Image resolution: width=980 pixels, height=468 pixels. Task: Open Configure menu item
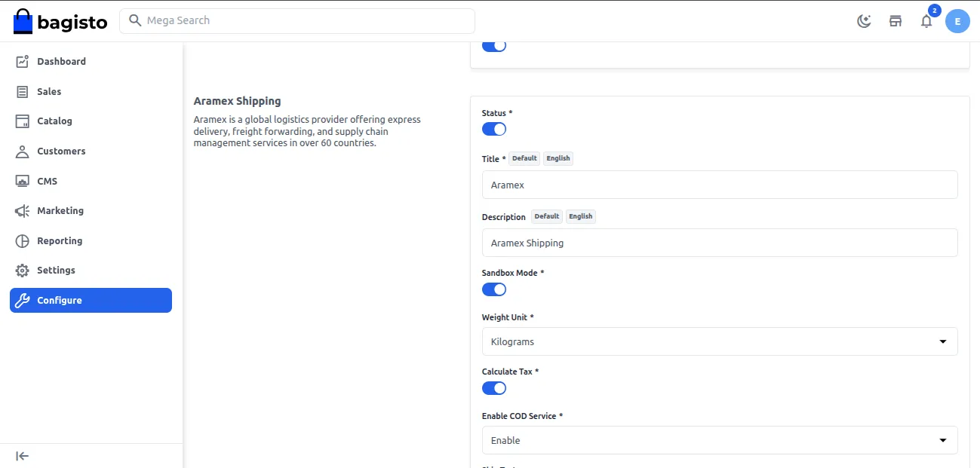91,300
